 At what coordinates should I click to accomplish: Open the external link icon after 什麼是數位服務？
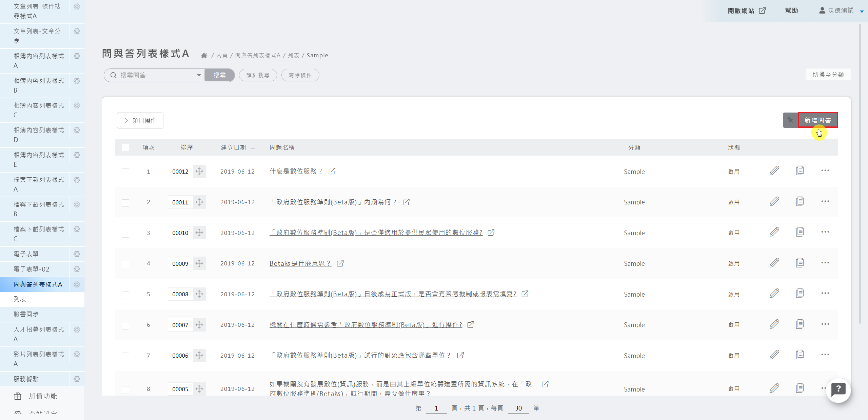332,171
